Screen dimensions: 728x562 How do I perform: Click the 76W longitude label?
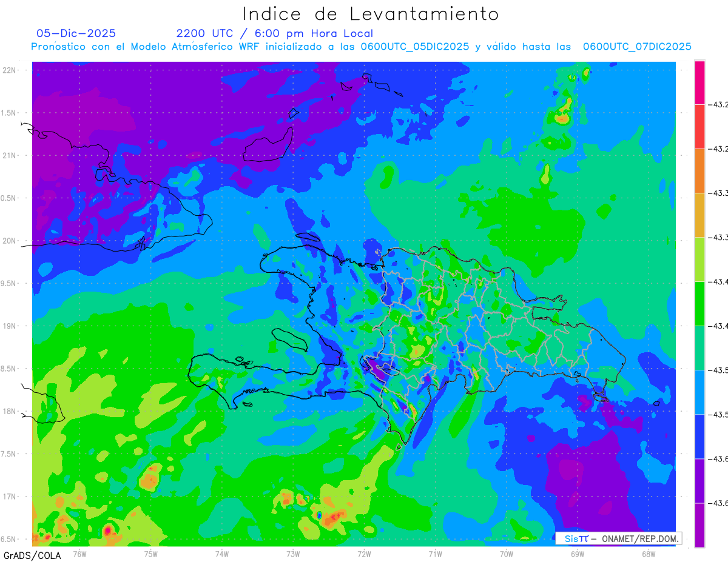pos(80,554)
